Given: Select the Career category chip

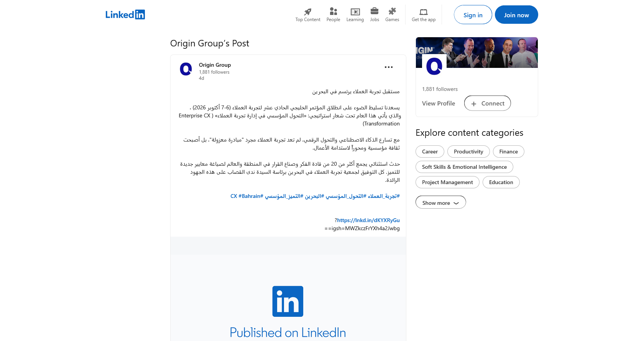Looking at the screenshot, I should coord(430,152).
